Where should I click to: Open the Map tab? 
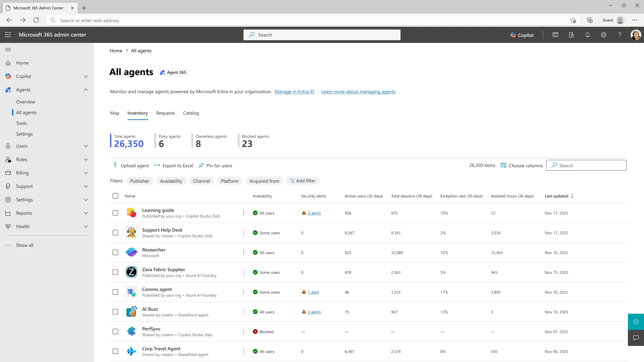pos(114,113)
